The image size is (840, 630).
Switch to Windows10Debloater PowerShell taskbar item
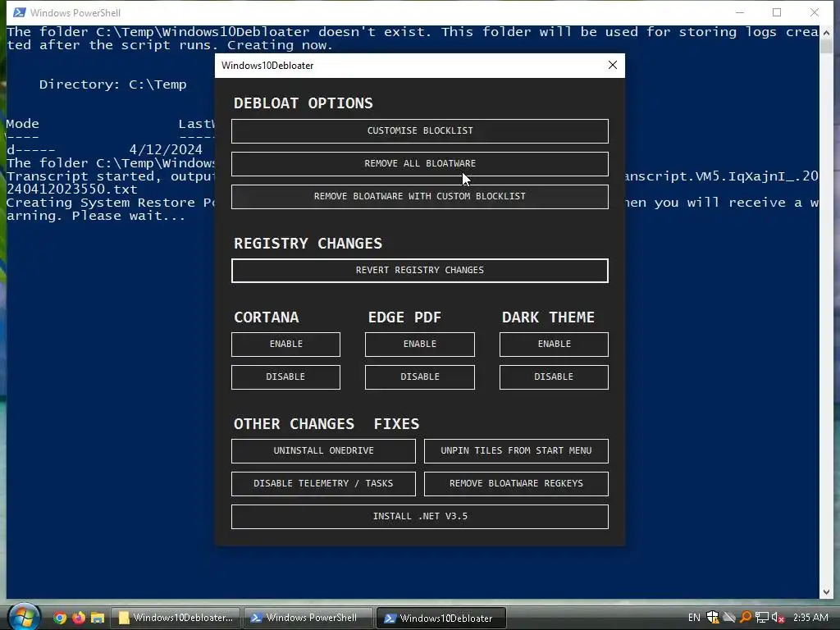441,618
